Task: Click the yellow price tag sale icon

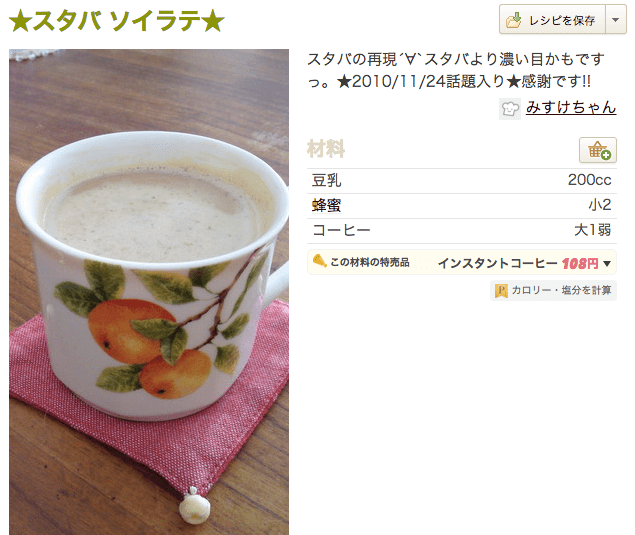Action: (x=320, y=261)
